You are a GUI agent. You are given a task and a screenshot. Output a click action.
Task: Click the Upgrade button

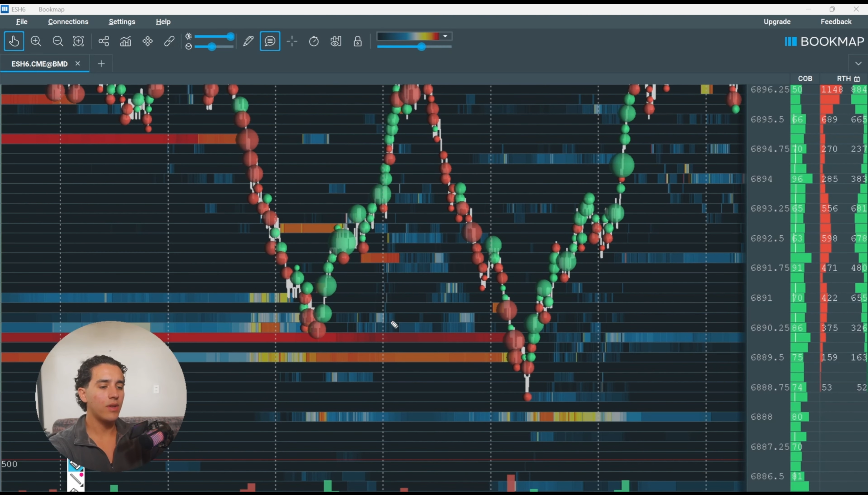pyautogui.click(x=777, y=21)
